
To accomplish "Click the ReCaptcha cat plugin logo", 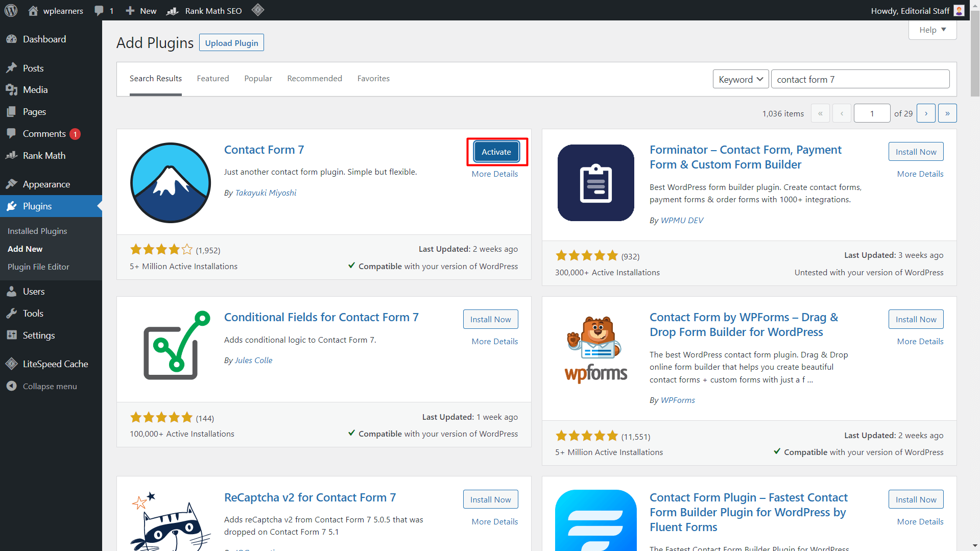I will click(171, 520).
